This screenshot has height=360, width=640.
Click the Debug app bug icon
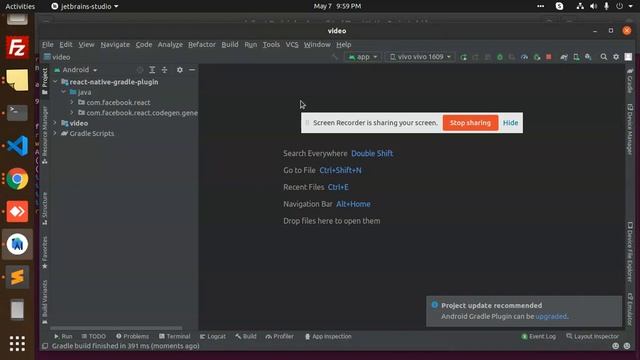coord(500,57)
